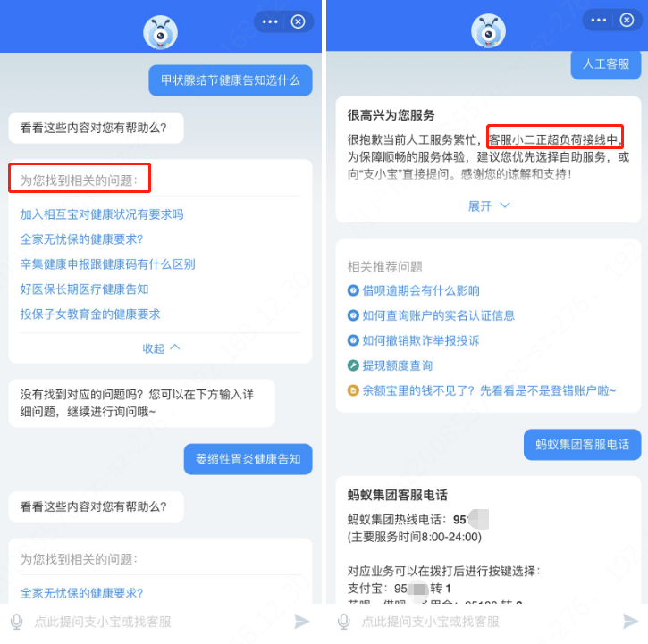Image resolution: width=648 pixels, height=644 pixels.
Task: Open the three-dots menu in right chat
Action: coord(599,20)
